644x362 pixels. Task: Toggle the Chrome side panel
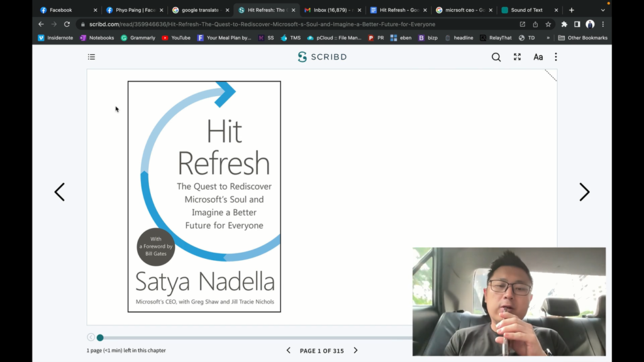(x=577, y=25)
